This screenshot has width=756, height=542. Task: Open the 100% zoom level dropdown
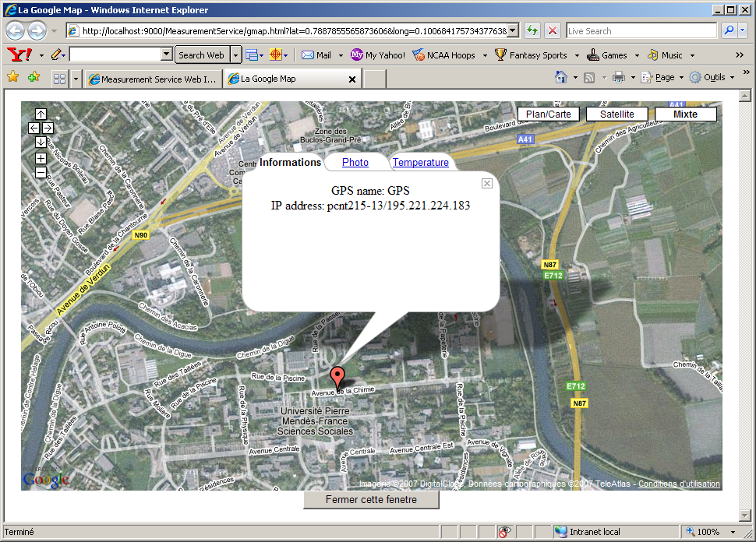coord(733,532)
